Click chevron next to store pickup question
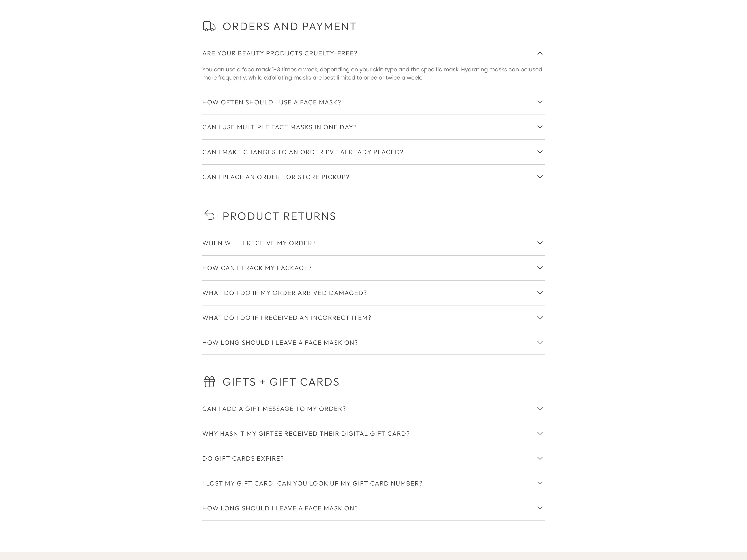The image size is (747, 560). (x=540, y=177)
